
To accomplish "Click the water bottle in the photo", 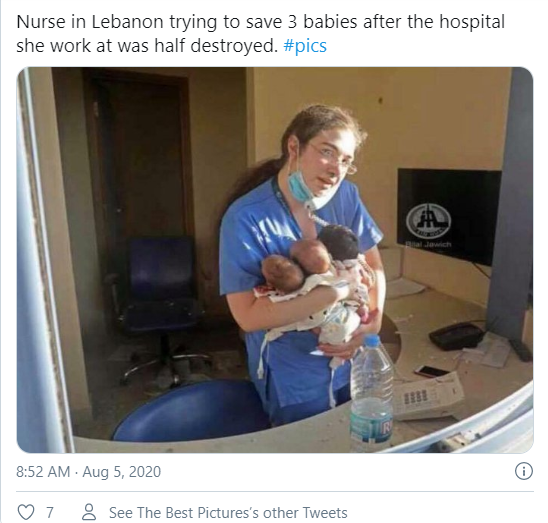I will pos(372,392).
